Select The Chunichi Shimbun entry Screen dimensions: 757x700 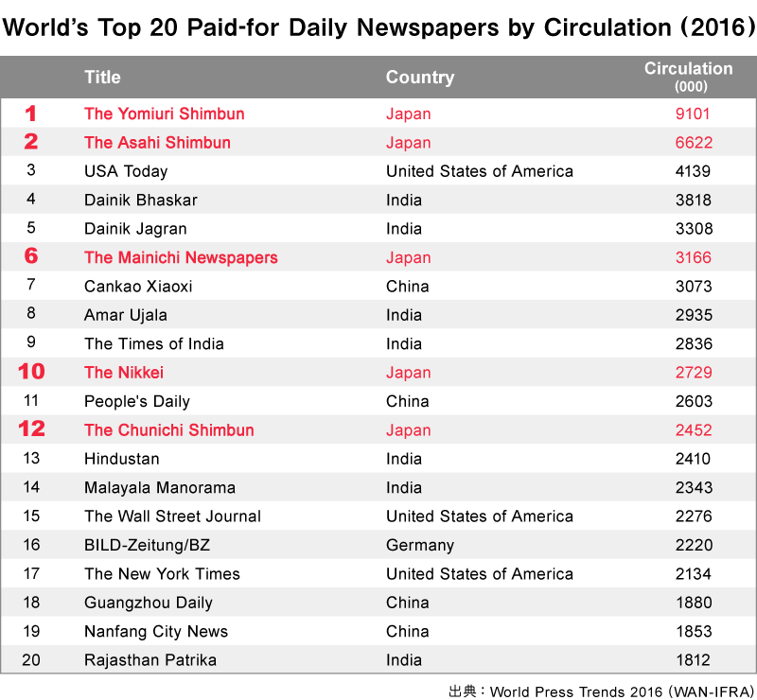click(169, 429)
